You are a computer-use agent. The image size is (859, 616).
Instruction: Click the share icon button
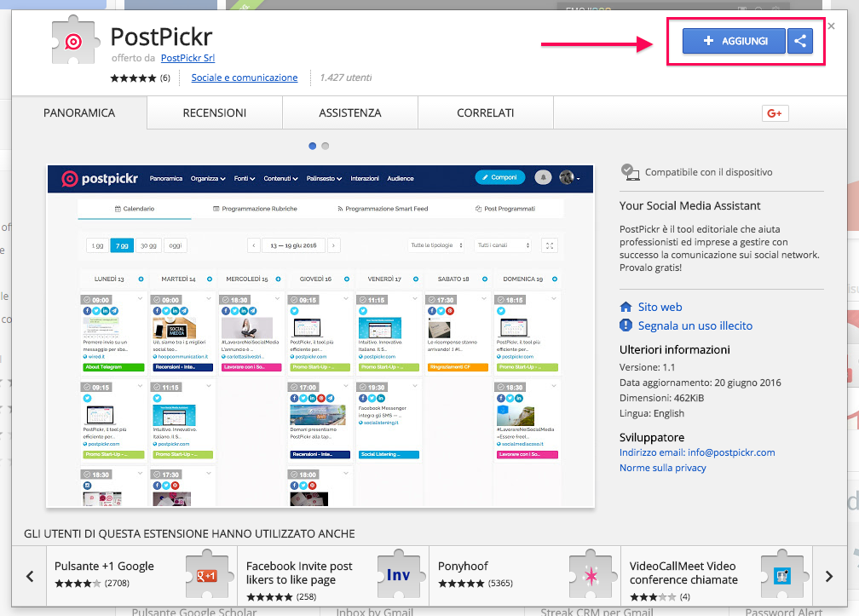click(800, 41)
